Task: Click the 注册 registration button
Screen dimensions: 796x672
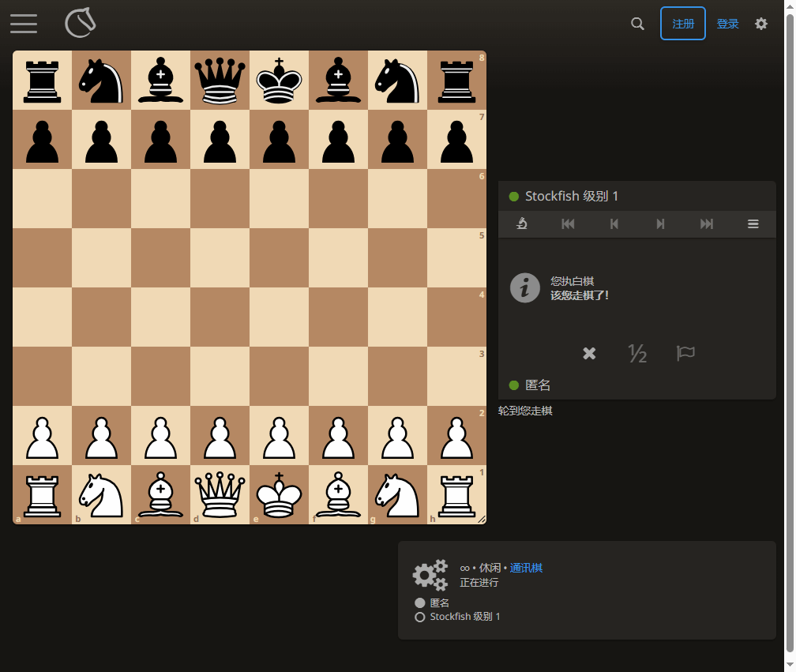Action: pyautogui.click(x=683, y=24)
